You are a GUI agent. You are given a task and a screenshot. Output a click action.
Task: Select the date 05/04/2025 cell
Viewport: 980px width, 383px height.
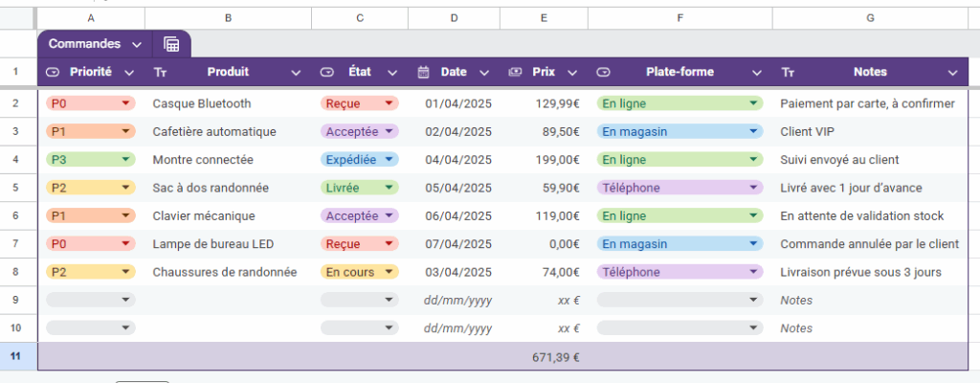click(x=458, y=188)
